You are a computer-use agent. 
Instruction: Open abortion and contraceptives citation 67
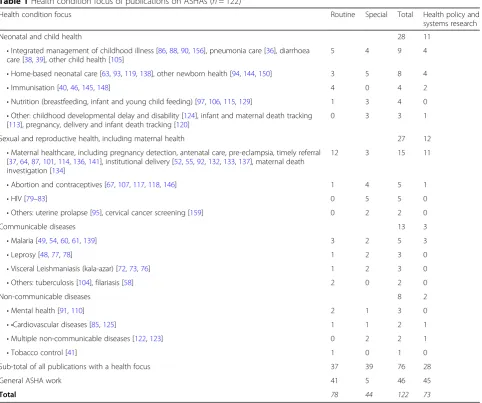110,185
